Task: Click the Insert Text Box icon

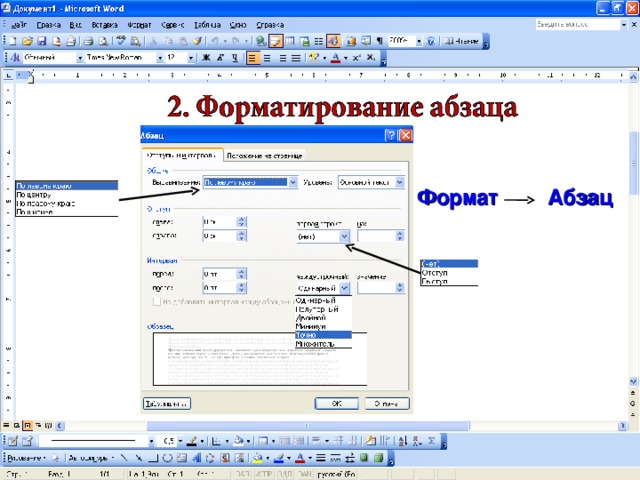Action: click(182, 458)
